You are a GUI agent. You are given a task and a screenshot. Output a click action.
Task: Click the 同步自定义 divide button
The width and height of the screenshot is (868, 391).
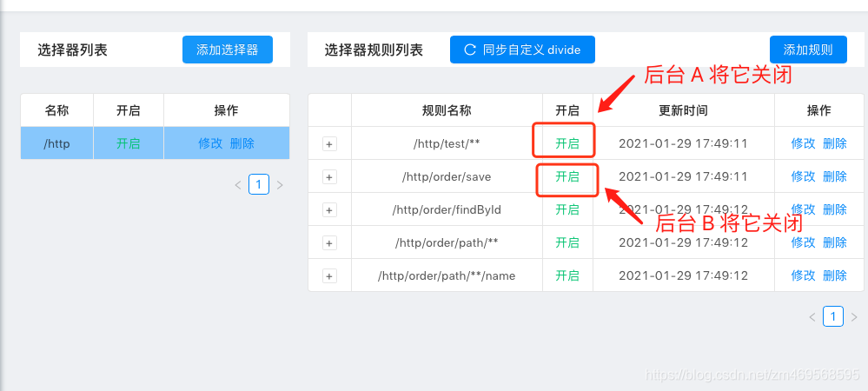click(x=522, y=50)
